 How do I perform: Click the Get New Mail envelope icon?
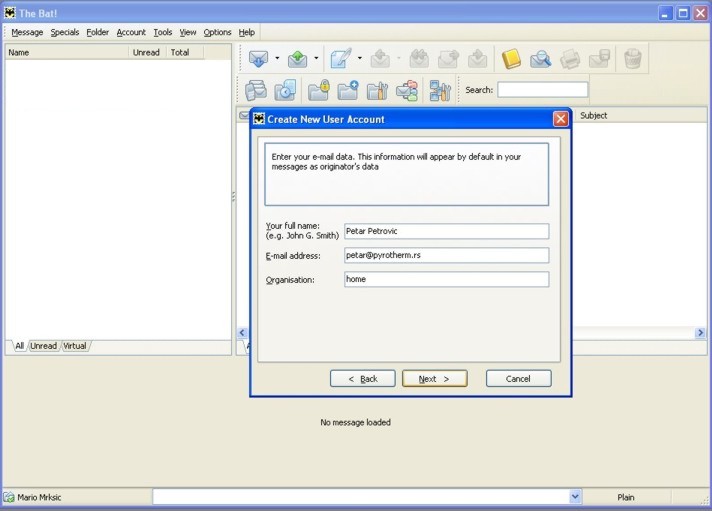[258, 59]
